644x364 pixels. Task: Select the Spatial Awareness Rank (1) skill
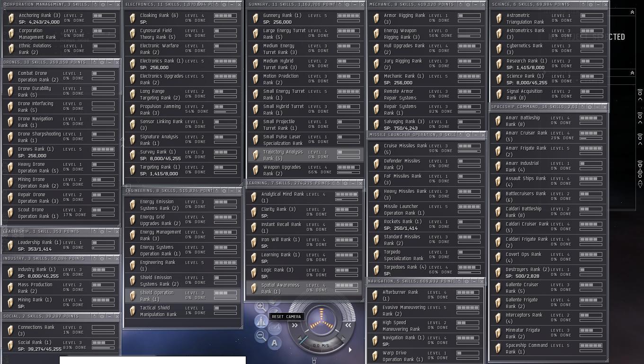304,288
